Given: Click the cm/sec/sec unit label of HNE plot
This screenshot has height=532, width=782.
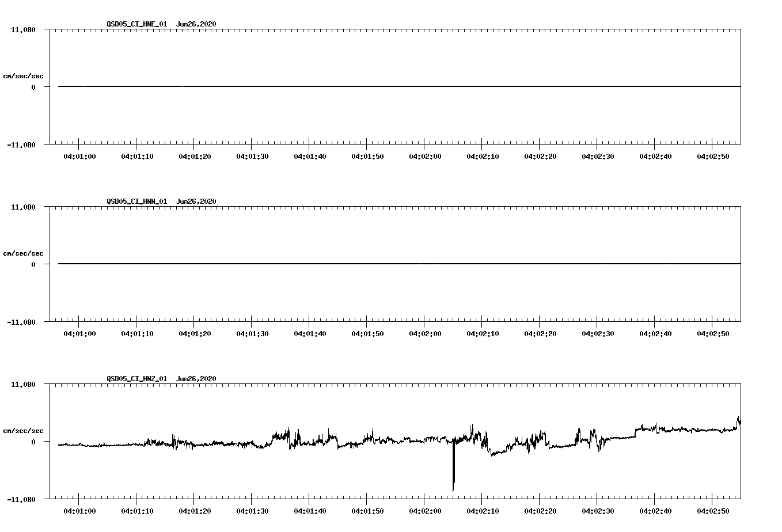Looking at the screenshot, I should [x=23, y=76].
